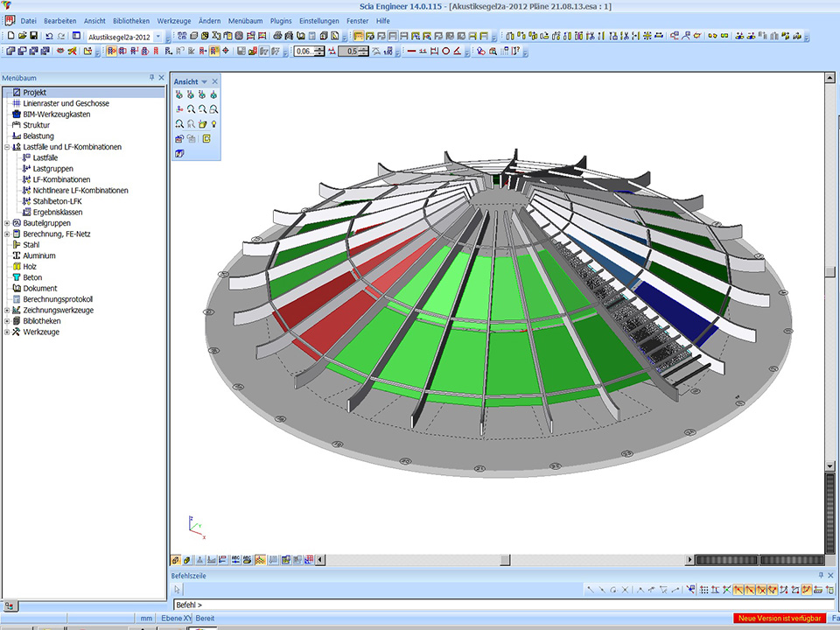Click the Undo arrow icon
This screenshot has height=630, width=840.
pos(49,36)
